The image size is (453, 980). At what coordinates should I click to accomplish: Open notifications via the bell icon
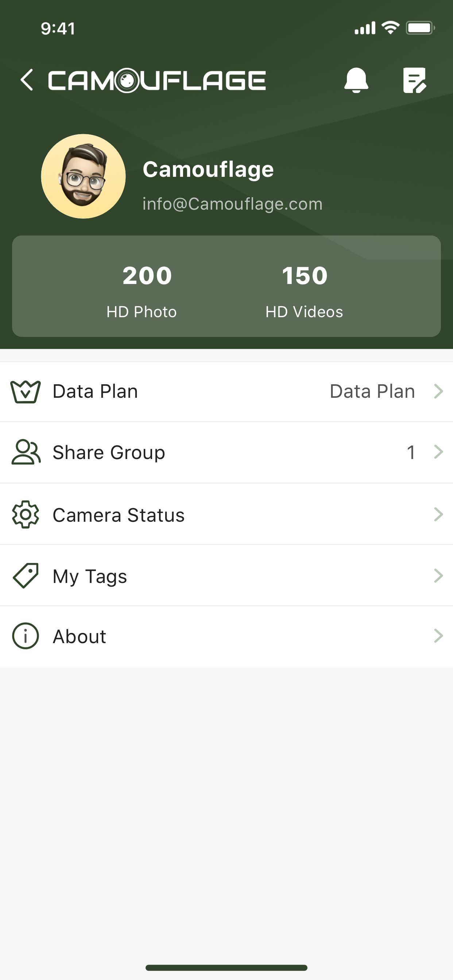click(x=356, y=80)
